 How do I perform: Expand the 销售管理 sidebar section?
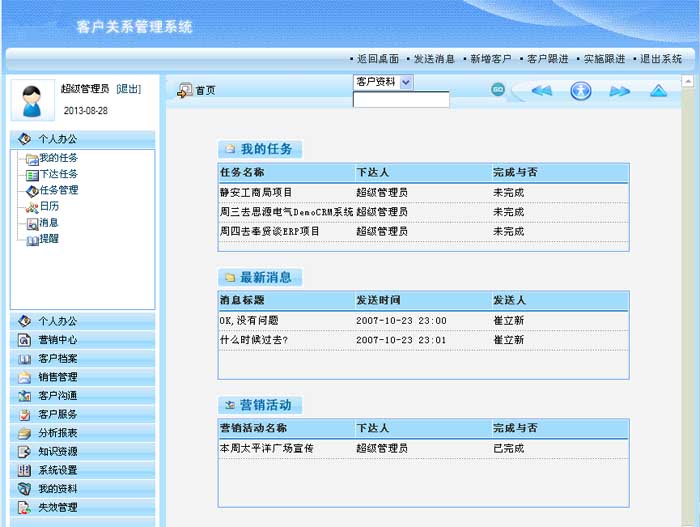click(x=57, y=377)
